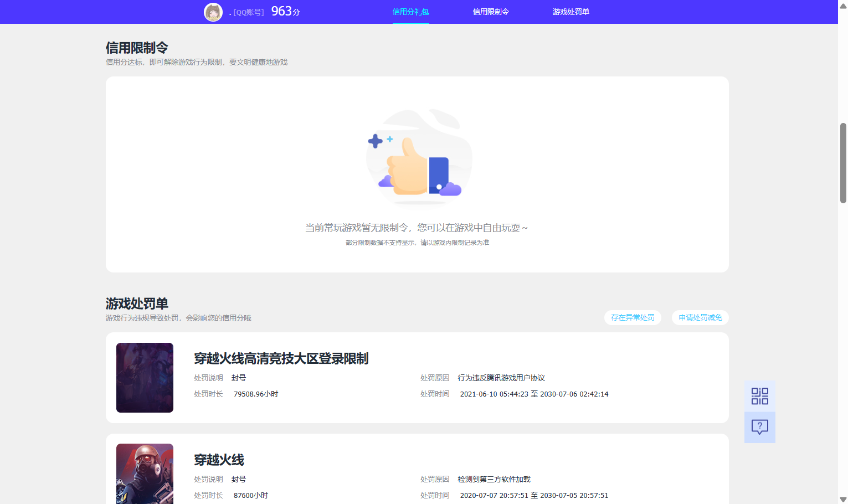The height and width of the screenshot is (504, 848).
Task: Open the 穿越火线高清竞技大区 game thumbnail
Action: [145, 378]
